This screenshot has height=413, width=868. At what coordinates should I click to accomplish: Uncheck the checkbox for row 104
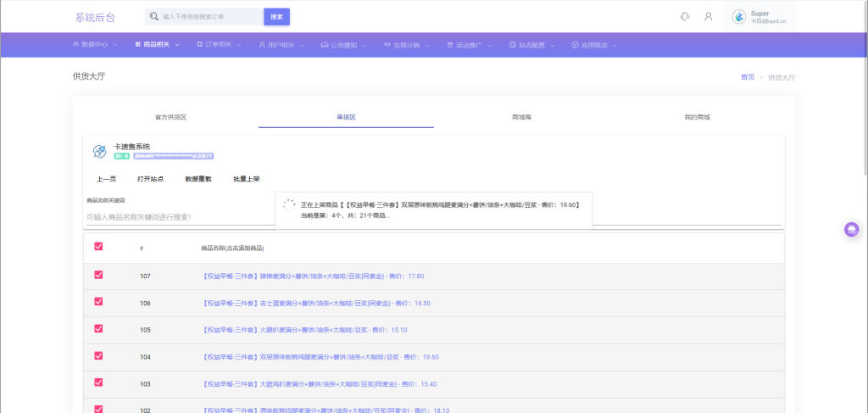tap(98, 356)
